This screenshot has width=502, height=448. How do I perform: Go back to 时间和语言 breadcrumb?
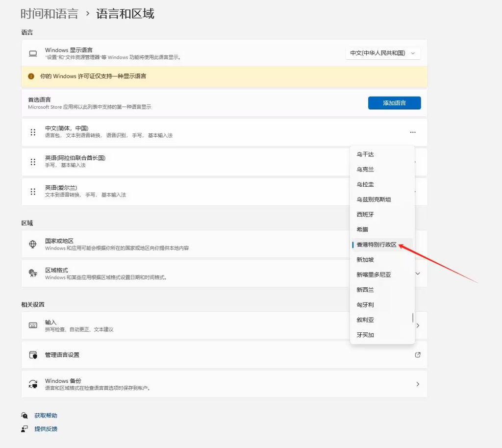[x=50, y=14]
